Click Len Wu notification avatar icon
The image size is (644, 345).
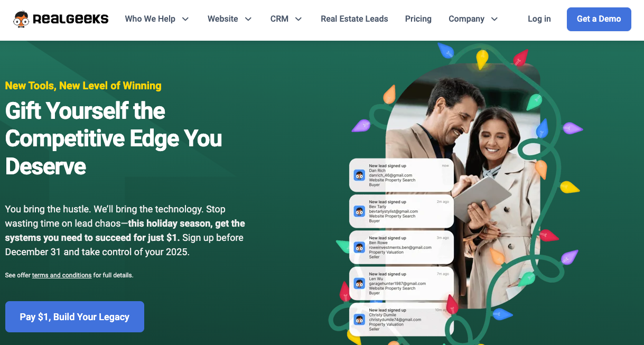click(360, 283)
